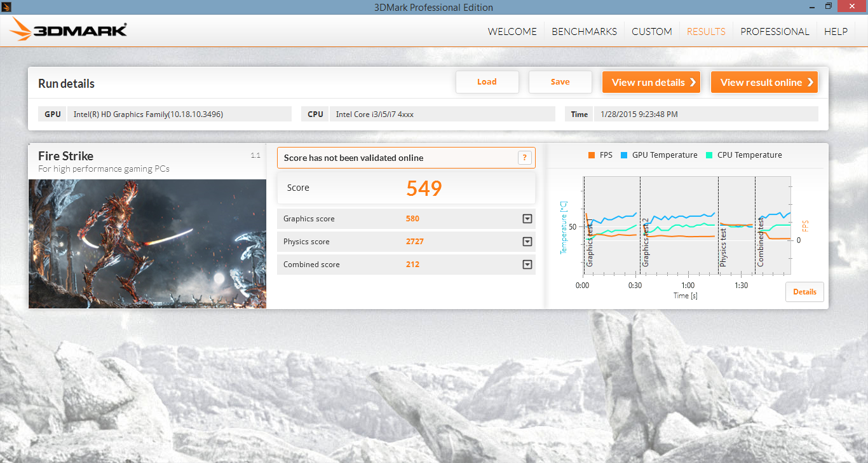Viewport: 868px width, 463px height.
Task: Click the app icon in title bar
Action: coord(6,6)
